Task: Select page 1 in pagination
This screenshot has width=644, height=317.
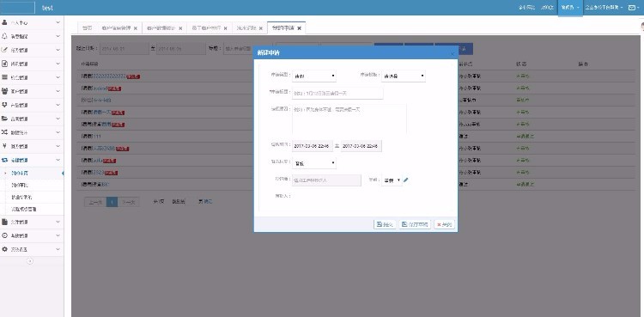Action: [112, 202]
